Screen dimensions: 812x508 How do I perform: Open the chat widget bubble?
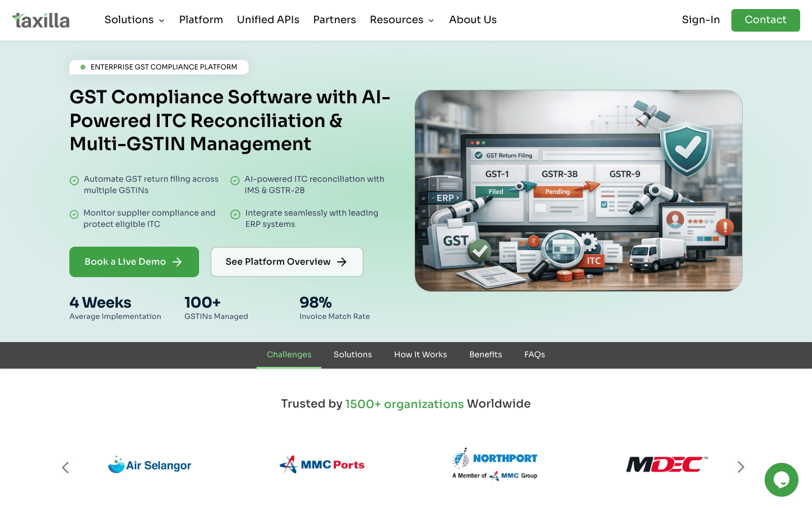tap(781, 480)
